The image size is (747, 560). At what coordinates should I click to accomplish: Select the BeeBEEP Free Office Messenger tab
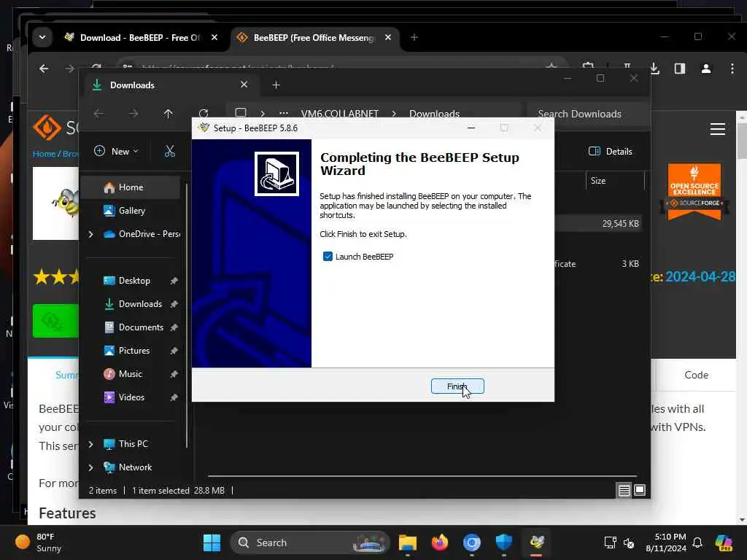click(x=314, y=38)
